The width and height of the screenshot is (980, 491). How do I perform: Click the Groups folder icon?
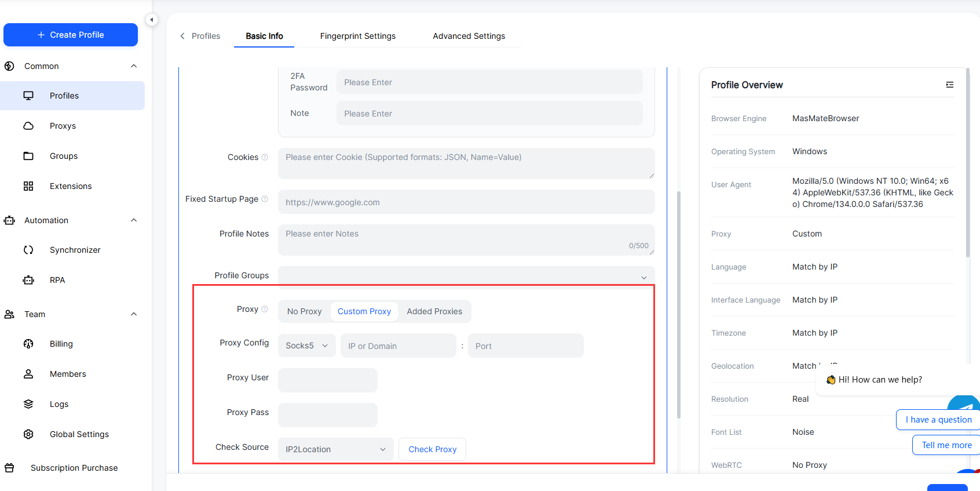tap(28, 156)
